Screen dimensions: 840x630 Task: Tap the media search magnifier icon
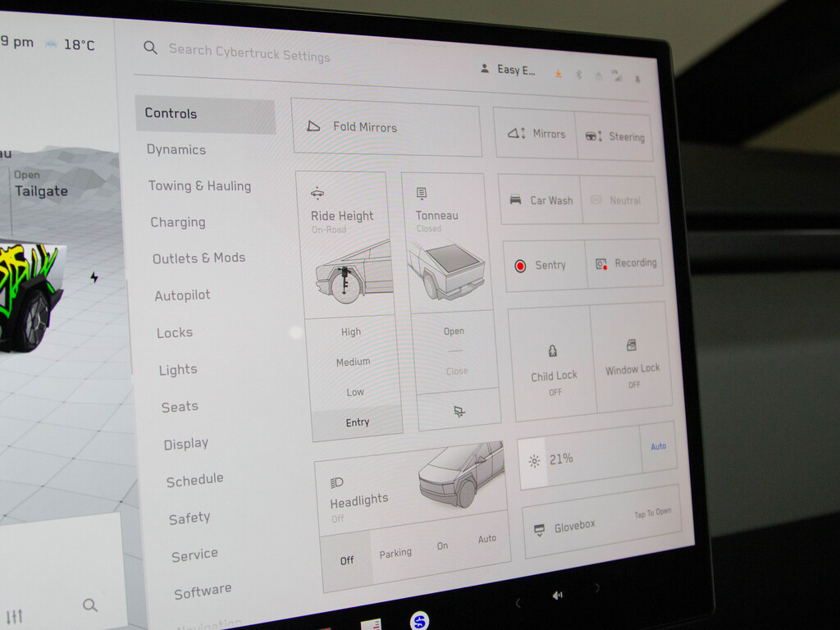click(90, 605)
